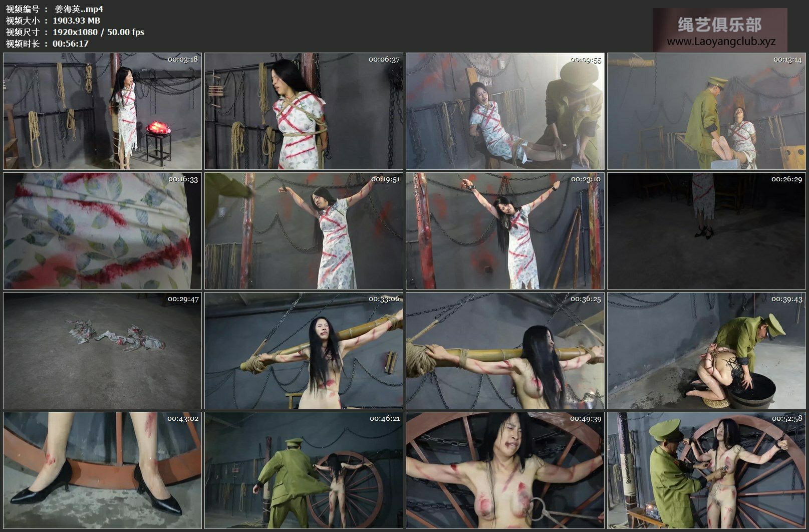Screen dimensions: 809x532
Task: Choose the dark frame labeled 00:26:29
Action: coord(706,231)
